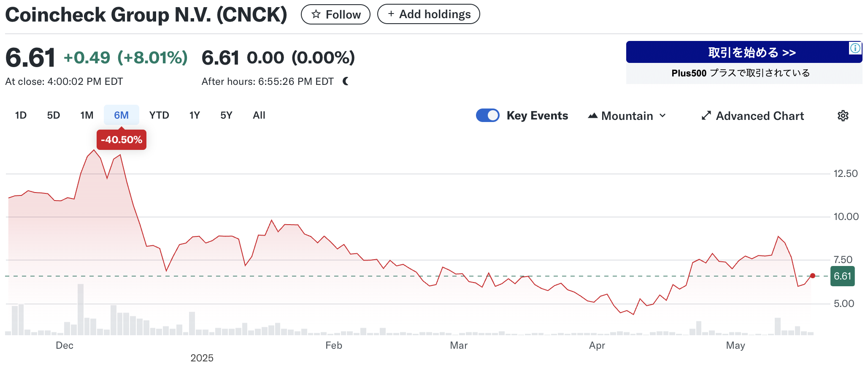Open the Advanced Chart link

point(753,116)
